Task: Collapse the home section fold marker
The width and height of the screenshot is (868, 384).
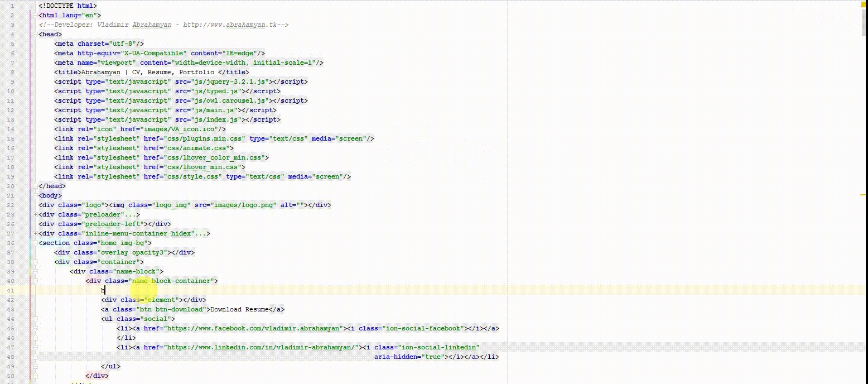Action: pyautogui.click(x=35, y=243)
